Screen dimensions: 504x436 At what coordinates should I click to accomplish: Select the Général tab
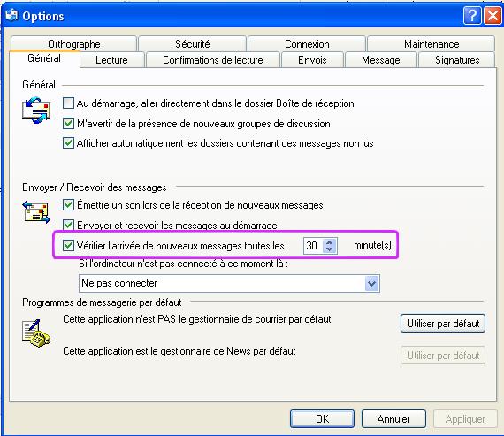(x=44, y=58)
